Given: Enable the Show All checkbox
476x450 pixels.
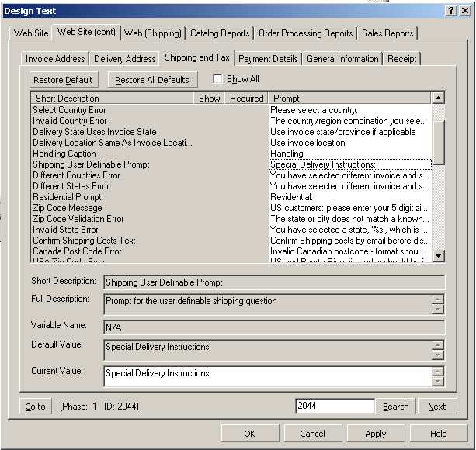Looking at the screenshot, I should (x=218, y=79).
